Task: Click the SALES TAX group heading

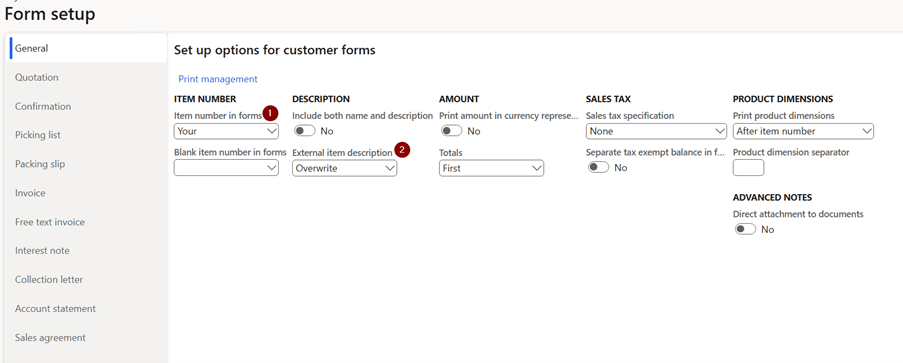Action: pyautogui.click(x=609, y=99)
